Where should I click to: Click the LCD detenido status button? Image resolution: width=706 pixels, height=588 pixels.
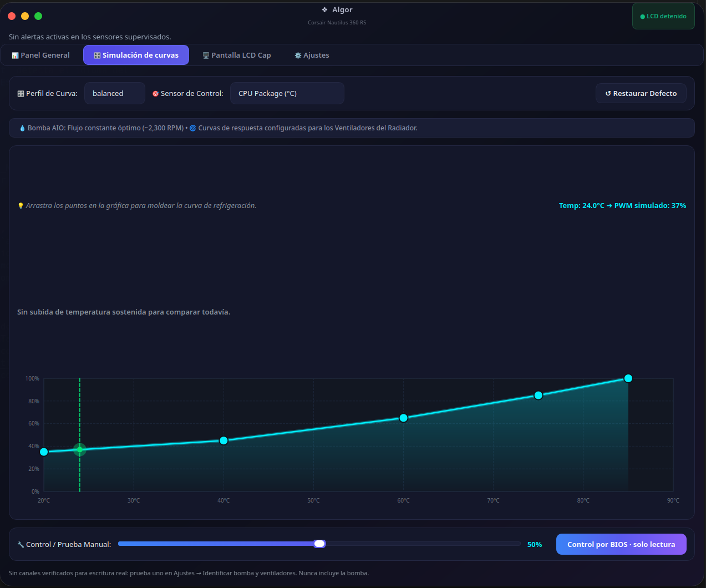pos(663,16)
